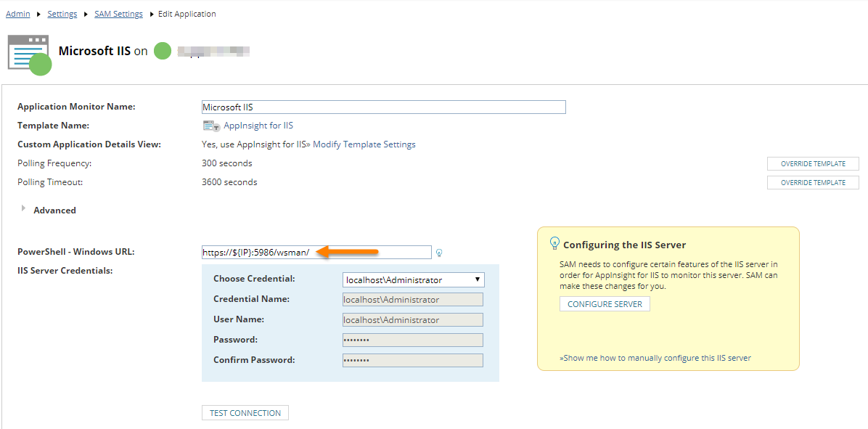Click the green status circle beside the server name
This screenshot has width=868, height=429.
tap(162, 51)
